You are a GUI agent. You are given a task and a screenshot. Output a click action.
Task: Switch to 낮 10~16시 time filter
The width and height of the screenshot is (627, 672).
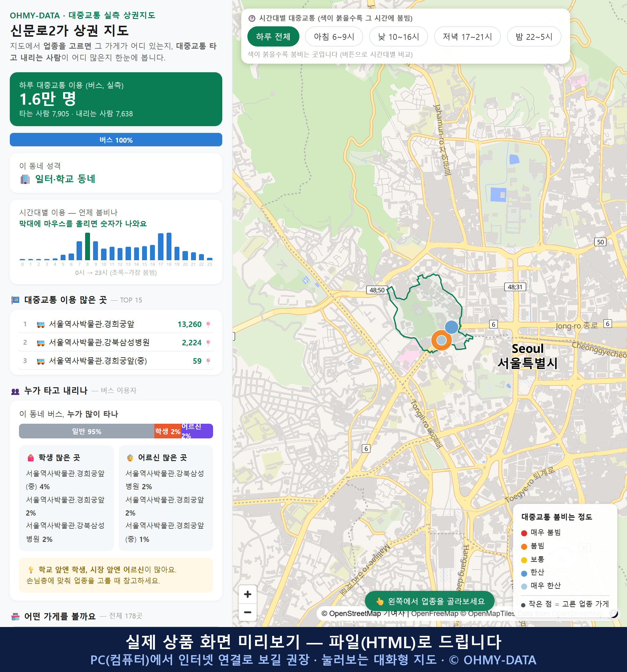point(398,36)
